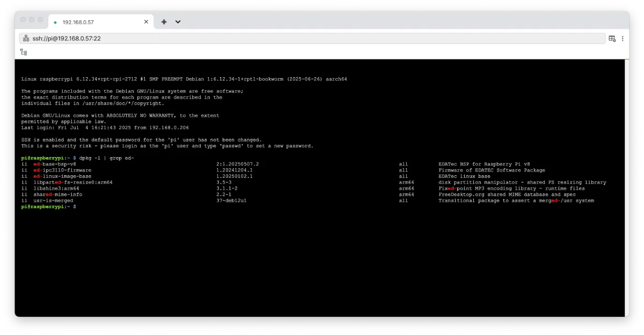Click the red macOS close window button

[x=23, y=19]
